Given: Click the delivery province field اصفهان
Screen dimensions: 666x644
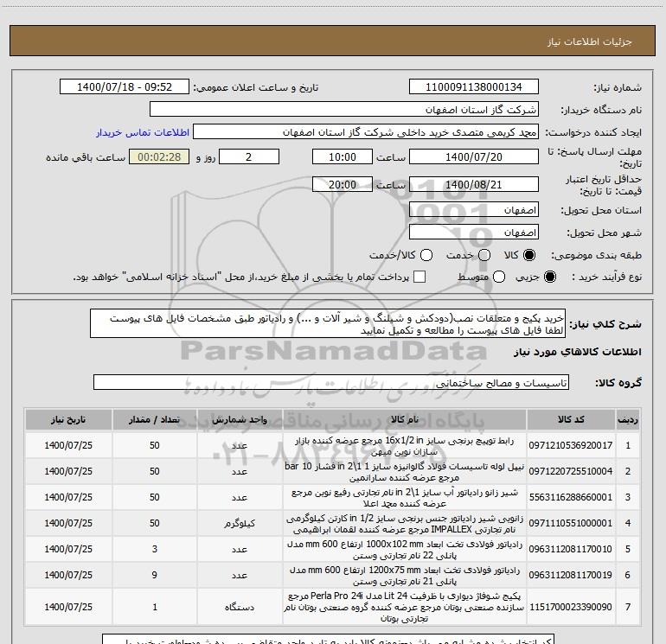Looking at the screenshot, I should 474,210.
